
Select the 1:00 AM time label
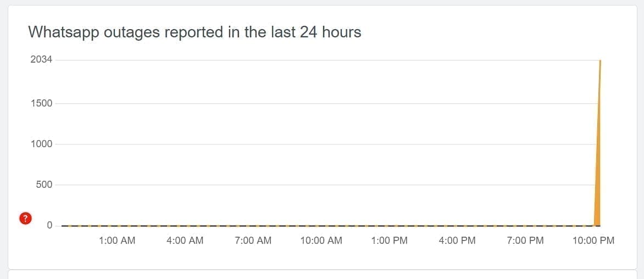tap(117, 241)
